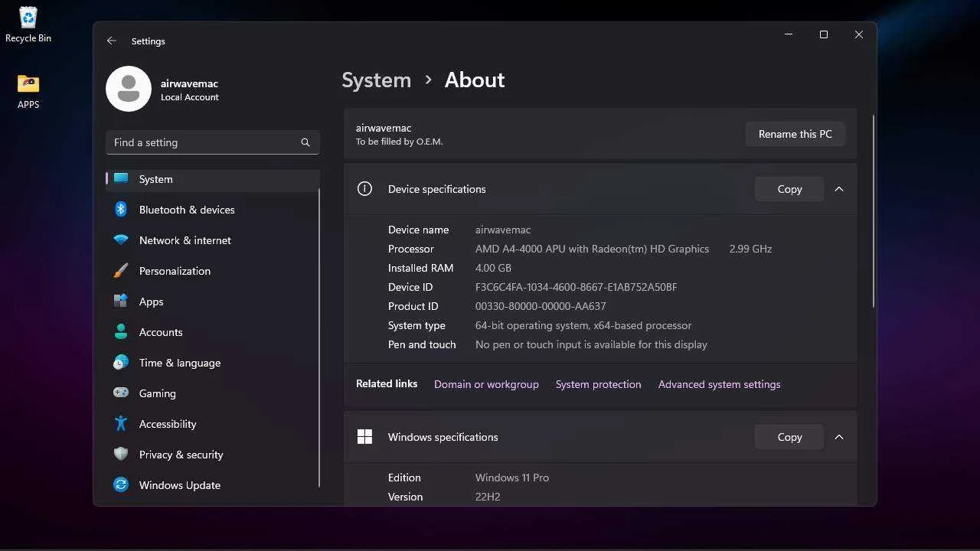980x551 pixels.
Task: Click the Edition value Windows 11 Pro
Action: 512,478
